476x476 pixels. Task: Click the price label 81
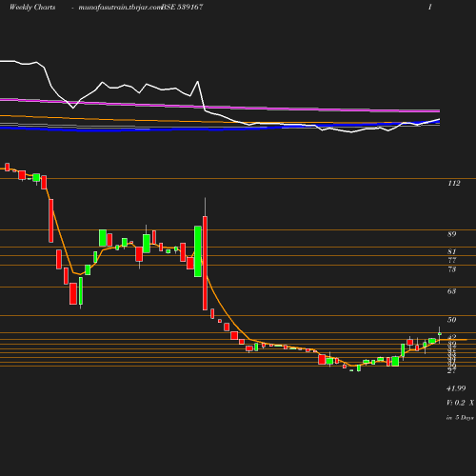tap(452, 251)
